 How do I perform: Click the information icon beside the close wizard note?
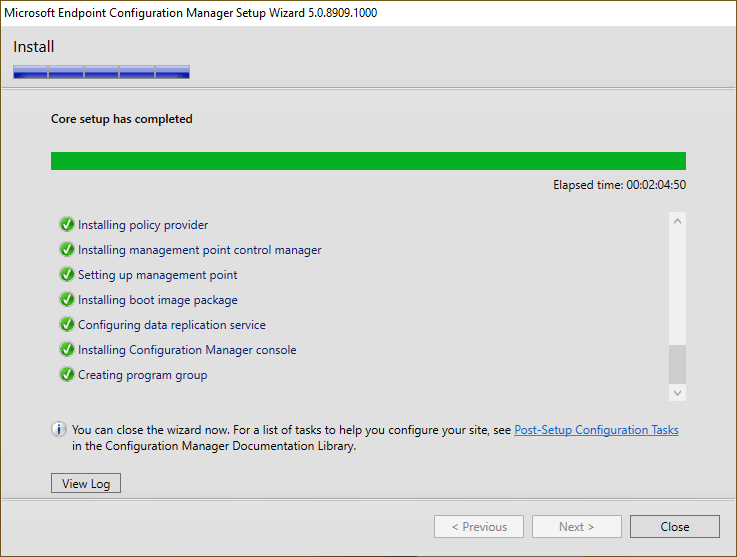pyautogui.click(x=59, y=430)
